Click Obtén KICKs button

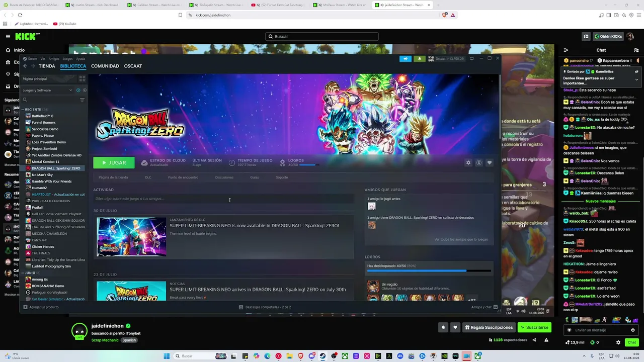pos(609,36)
